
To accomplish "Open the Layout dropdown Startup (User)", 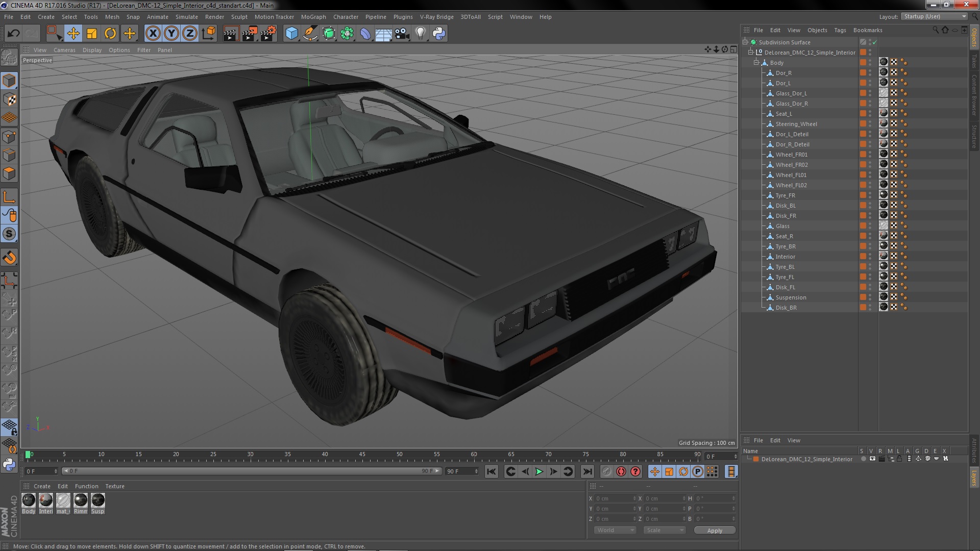I will 935,16.
